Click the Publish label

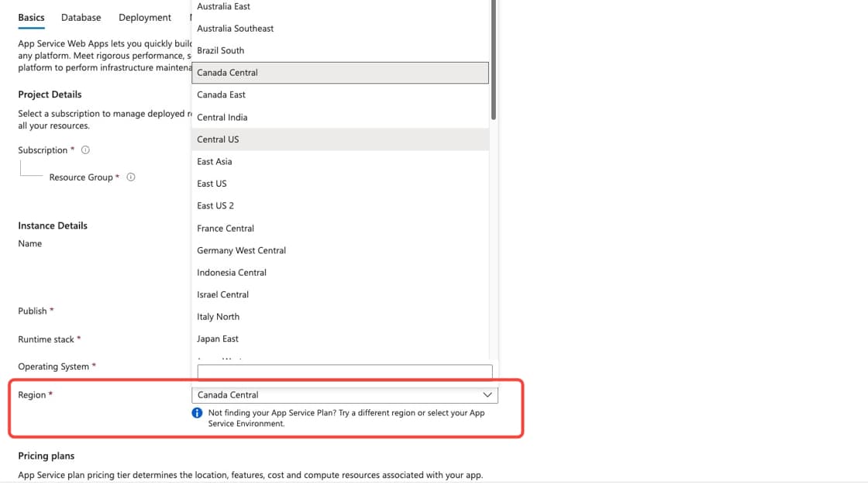click(x=32, y=311)
